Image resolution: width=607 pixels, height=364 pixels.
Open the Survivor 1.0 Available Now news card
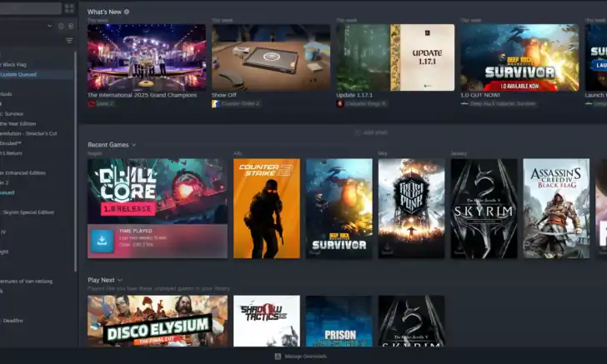point(520,57)
